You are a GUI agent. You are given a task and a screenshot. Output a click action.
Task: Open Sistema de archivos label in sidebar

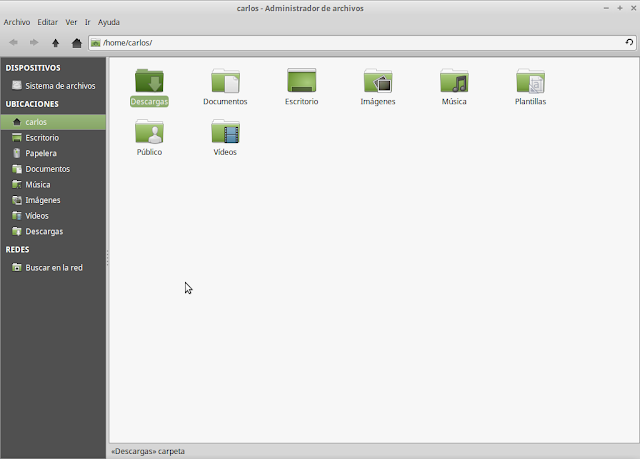tap(60, 86)
